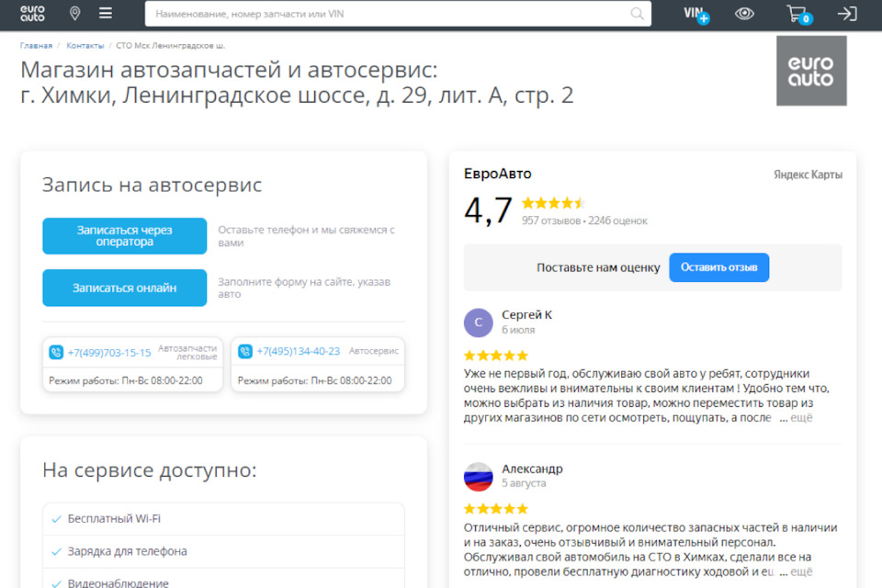The width and height of the screenshot is (882, 588).
Task: Click Записаться через оператора button
Action: [x=124, y=236]
